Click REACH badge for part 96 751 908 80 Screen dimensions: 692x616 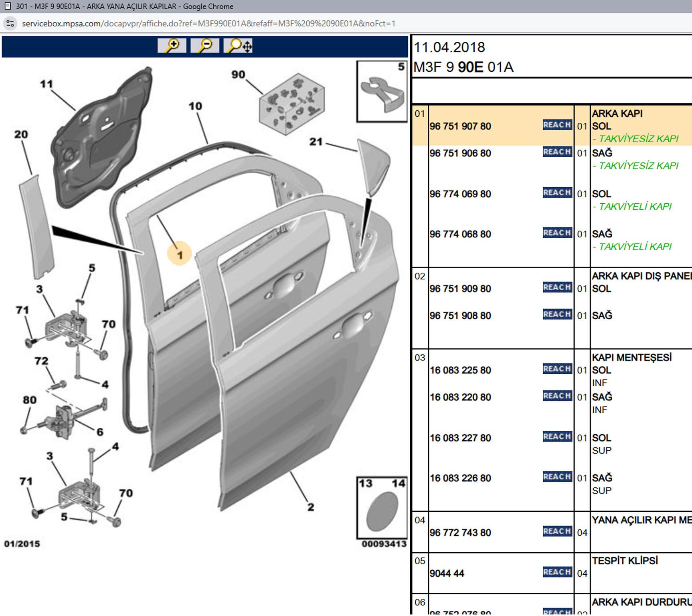(x=557, y=314)
